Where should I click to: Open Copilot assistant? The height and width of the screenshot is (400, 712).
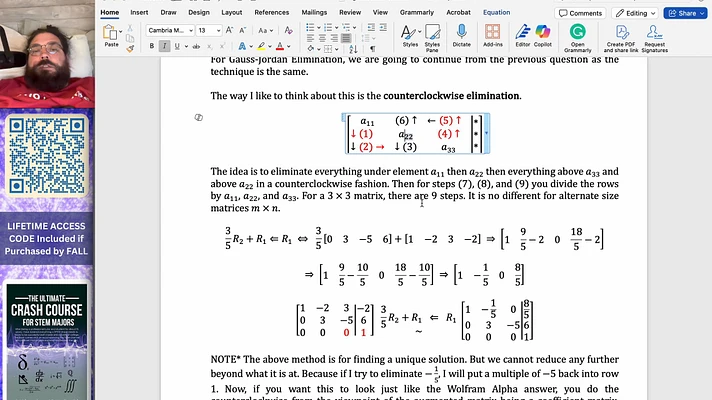tap(543, 35)
